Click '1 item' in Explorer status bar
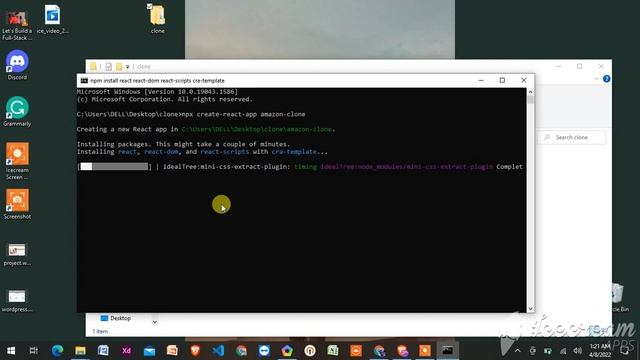Viewport: 640px width, 360px height. coord(100,331)
